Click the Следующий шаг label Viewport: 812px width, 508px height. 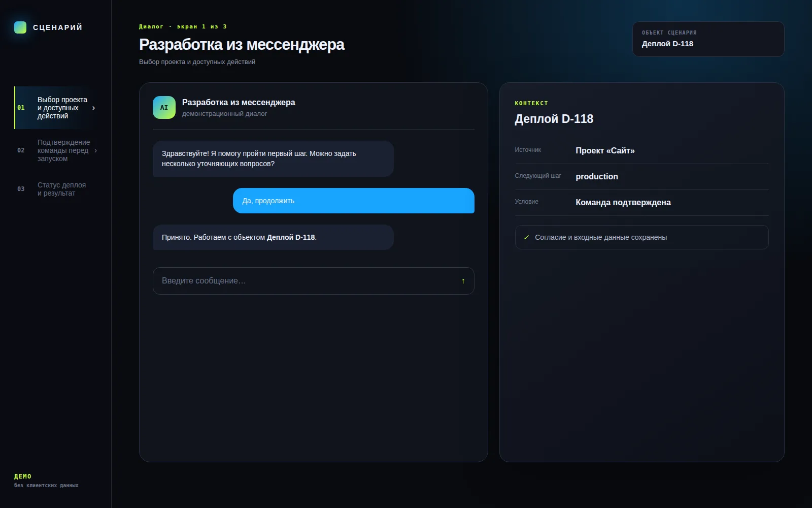coord(538,176)
